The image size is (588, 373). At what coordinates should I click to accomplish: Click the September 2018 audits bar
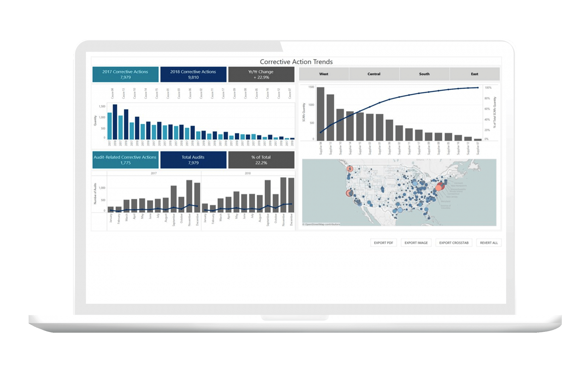pyautogui.click(x=268, y=196)
